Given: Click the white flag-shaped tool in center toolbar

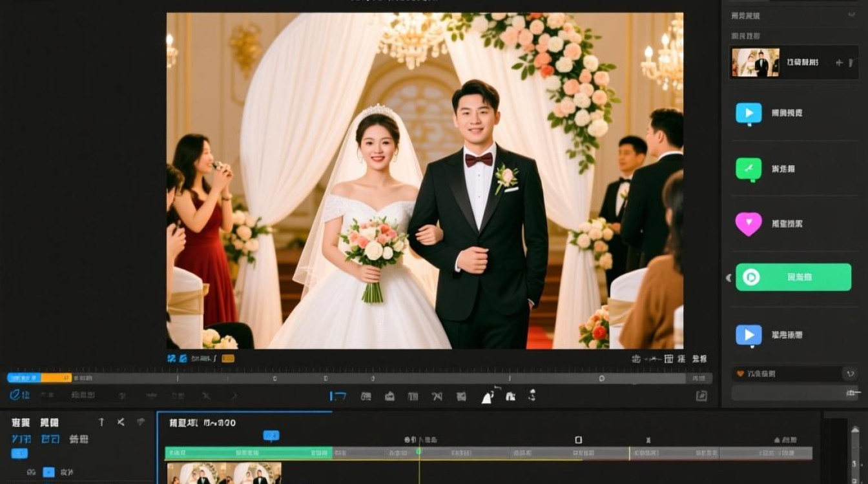Looking at the screenshot, I should pos(487,398).
